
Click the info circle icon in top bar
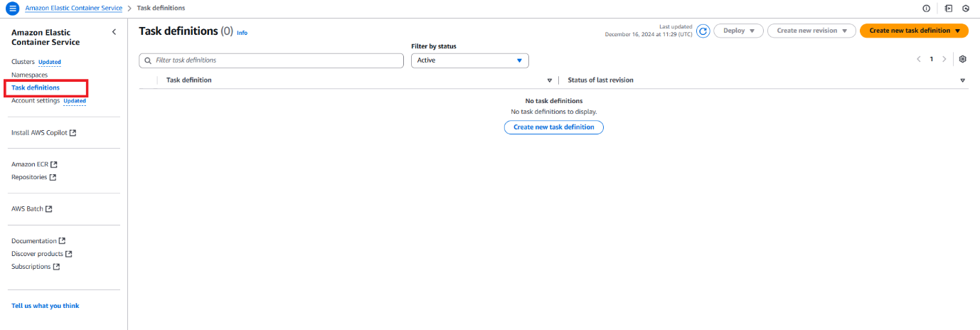coord(926,9)
